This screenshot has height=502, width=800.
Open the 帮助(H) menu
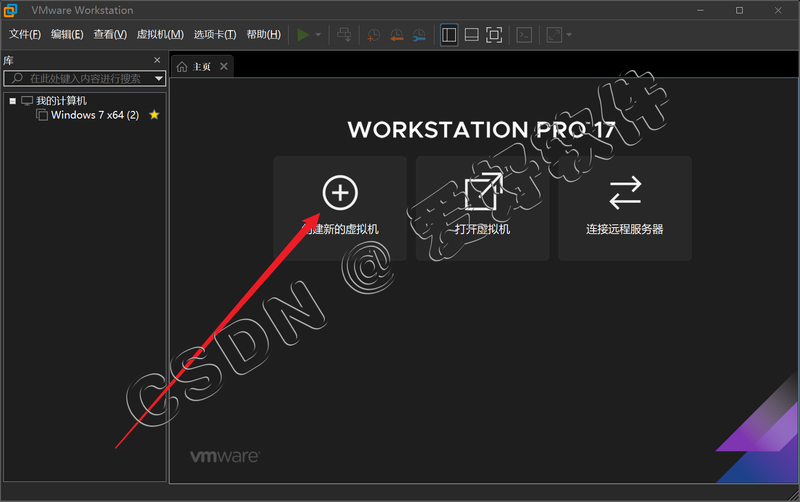pos(263,35)
